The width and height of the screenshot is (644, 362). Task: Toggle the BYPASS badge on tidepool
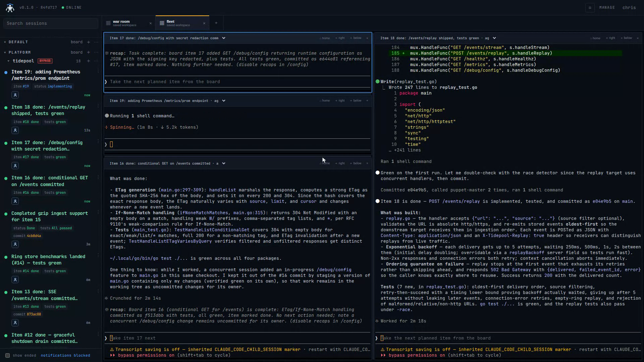[x=45, y=61]
